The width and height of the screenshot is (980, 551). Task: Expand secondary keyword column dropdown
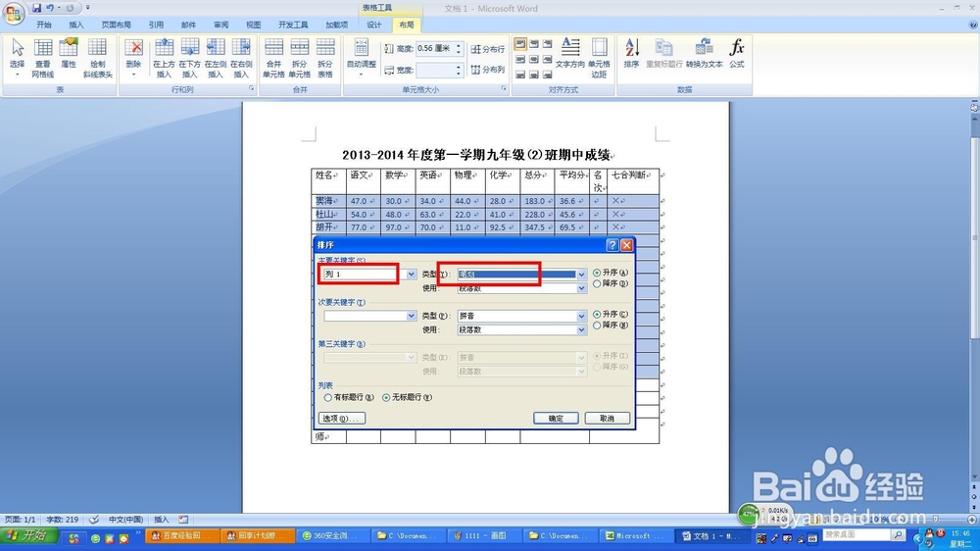click(411, 316)
